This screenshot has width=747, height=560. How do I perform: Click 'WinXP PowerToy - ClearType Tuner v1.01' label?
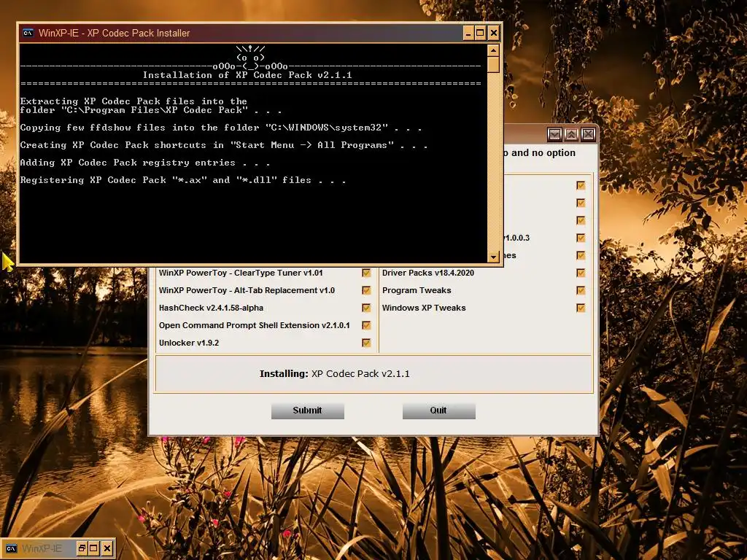tap(241, 273)
